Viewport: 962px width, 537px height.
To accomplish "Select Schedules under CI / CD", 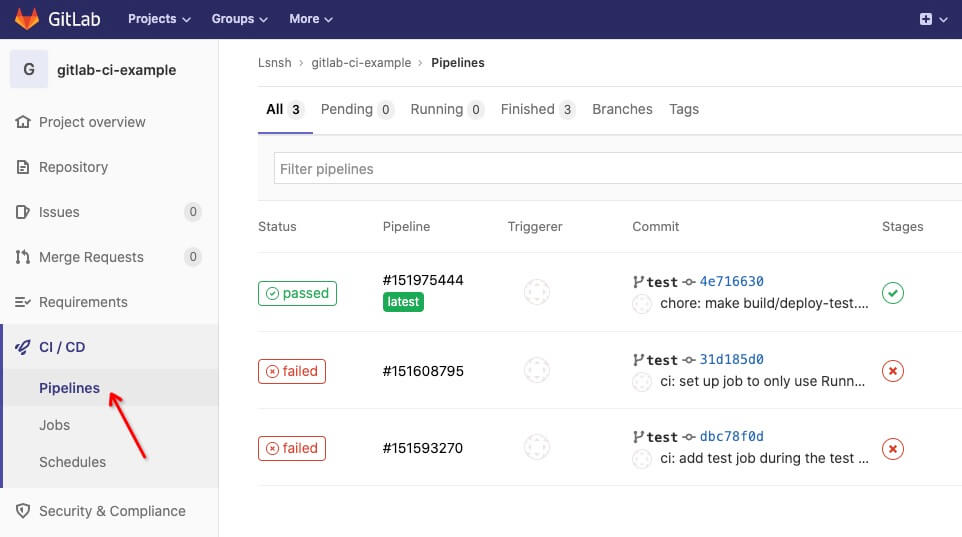I will click(72, 462).
